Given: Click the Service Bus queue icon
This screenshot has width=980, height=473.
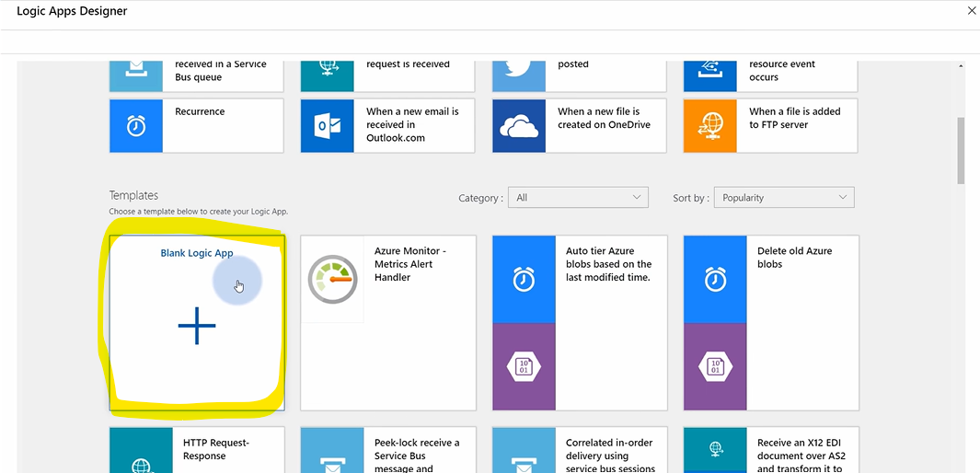Looking at the screenshot, I should tap(136, 75).
